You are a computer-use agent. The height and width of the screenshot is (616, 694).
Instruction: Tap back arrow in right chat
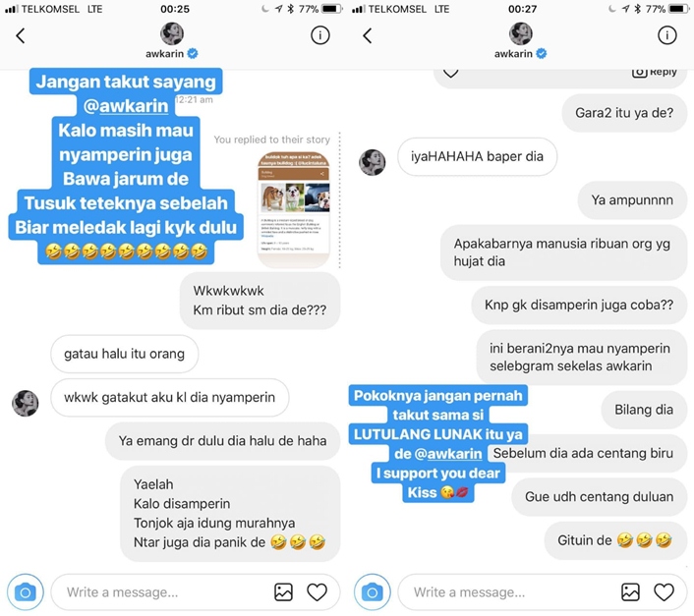368,35
